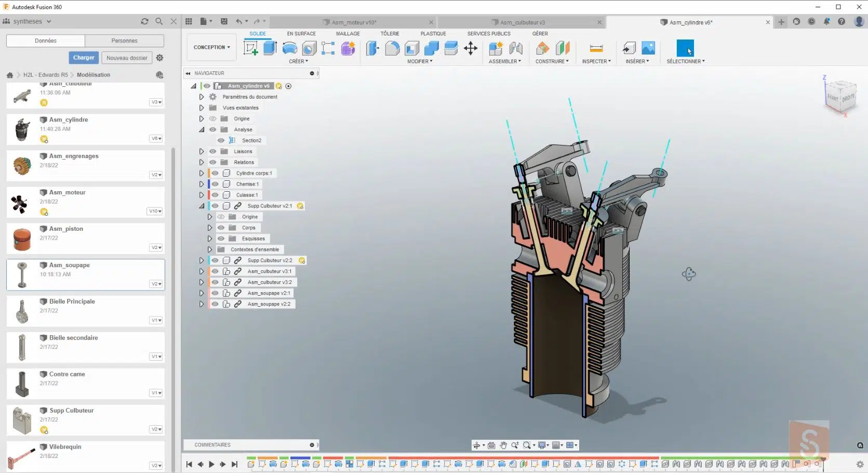Jump to timeline start
This screenshot has width=868, height=473.
[x=189, y=464]
